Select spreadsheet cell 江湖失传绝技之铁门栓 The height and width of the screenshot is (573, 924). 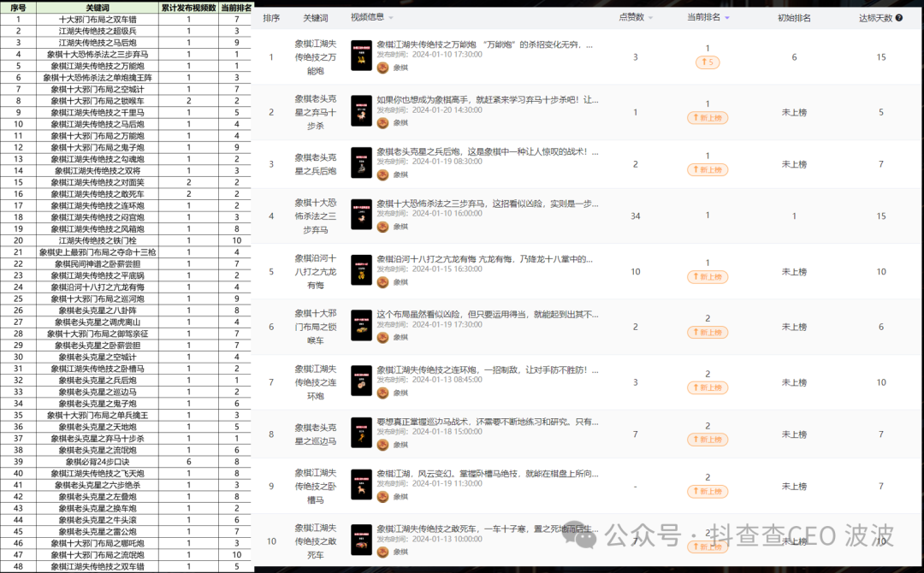click(98, 240)
